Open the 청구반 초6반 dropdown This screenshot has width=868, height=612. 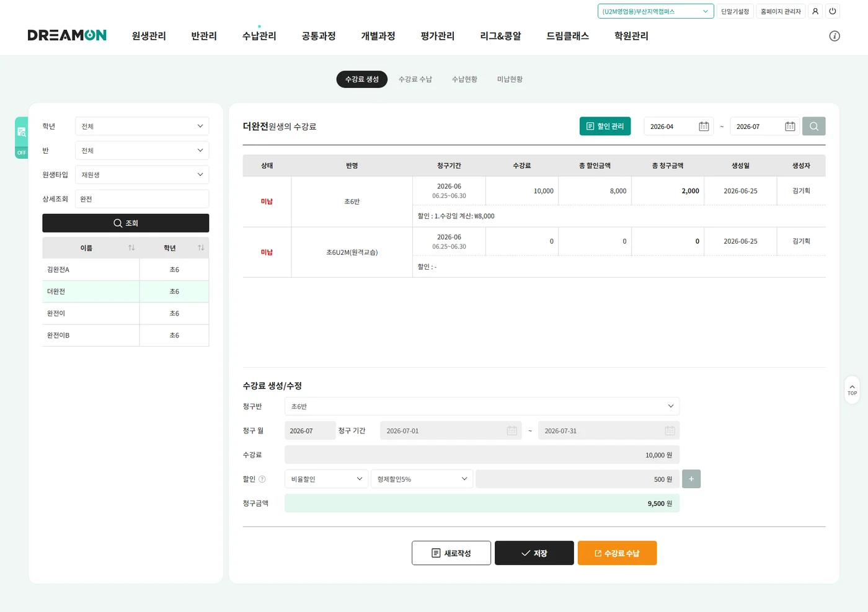[x=482, y=407]
